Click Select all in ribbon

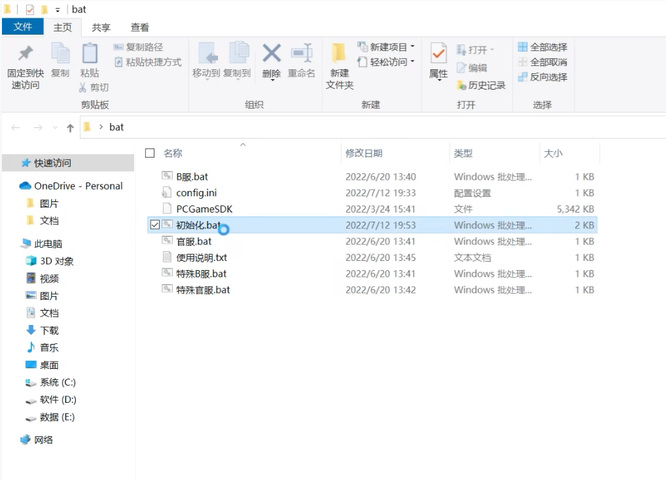[542, 47]
